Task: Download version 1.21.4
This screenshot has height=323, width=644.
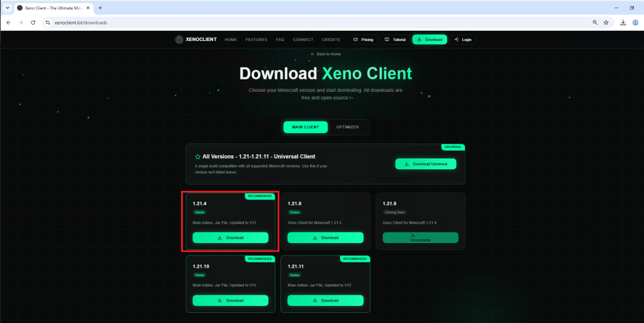Action: [230, 237]
